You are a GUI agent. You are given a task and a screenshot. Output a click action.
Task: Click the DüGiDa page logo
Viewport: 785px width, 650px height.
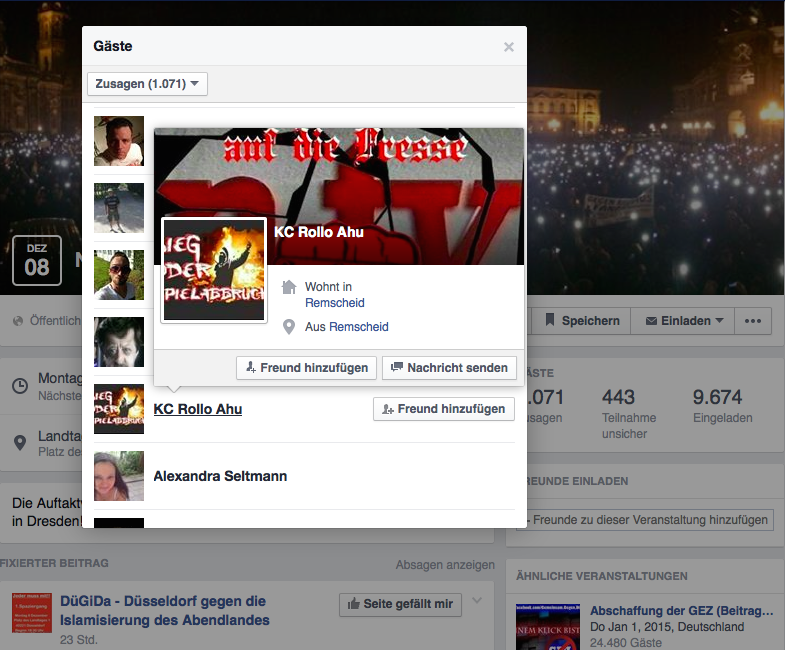point(32,613)
